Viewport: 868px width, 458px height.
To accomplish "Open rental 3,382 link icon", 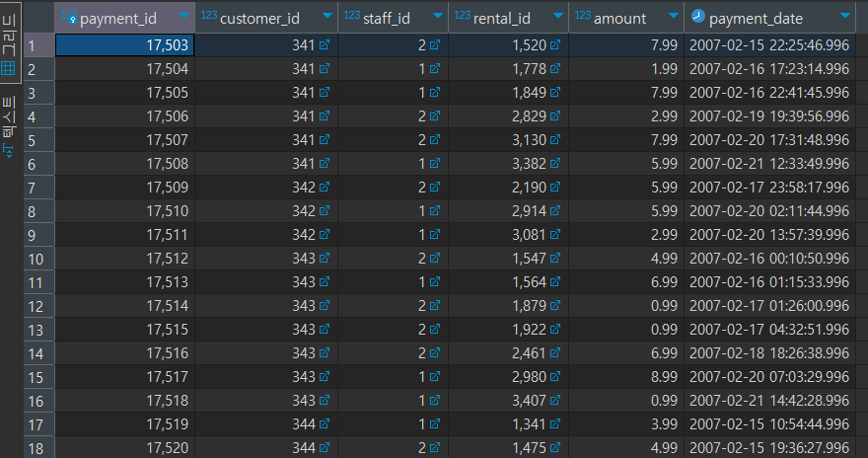I will (x=555, y=164).
